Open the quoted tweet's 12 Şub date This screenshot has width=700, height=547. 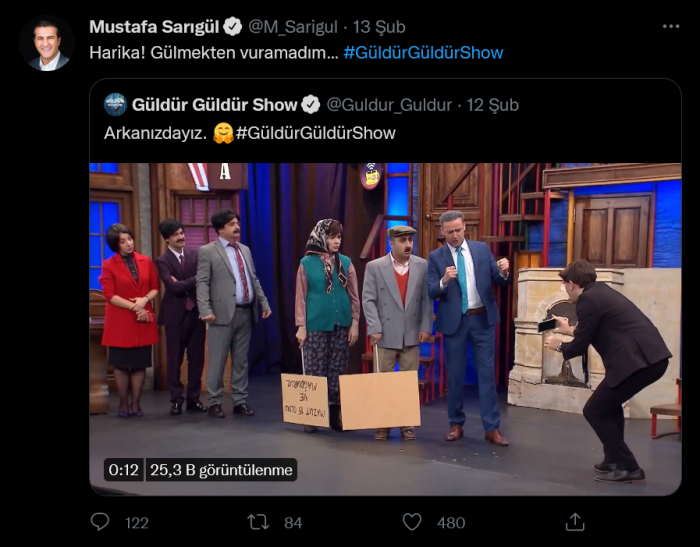click(x=492, y=105)
